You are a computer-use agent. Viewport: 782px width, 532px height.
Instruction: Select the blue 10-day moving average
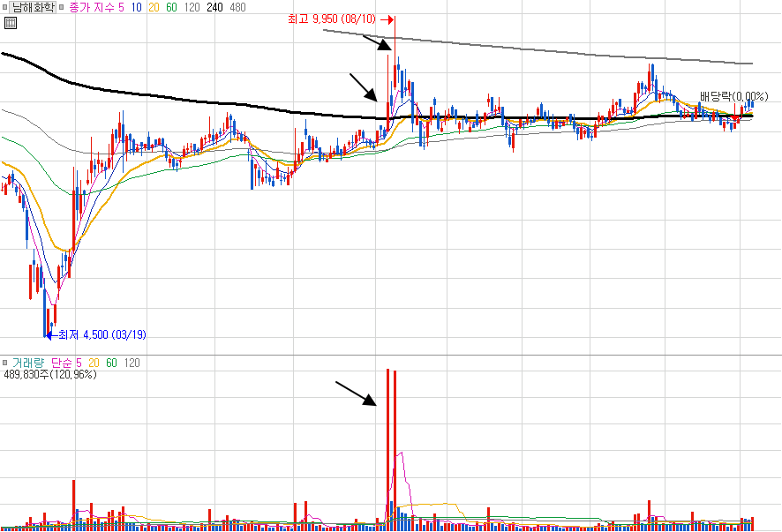pyautogui.click(x=136, y=7)
